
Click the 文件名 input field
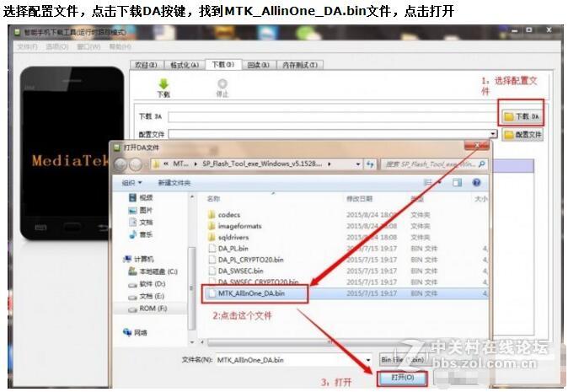coord(291,360)
